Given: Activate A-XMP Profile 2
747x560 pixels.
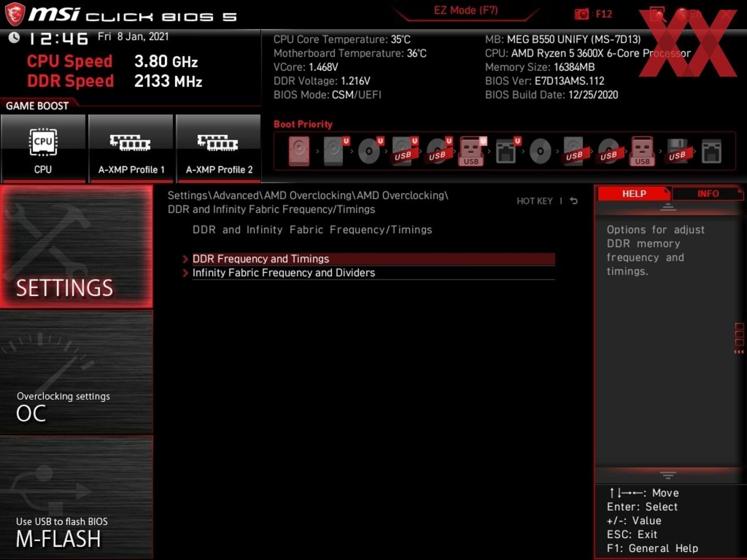Looking at the screenshot, I should click(219, 148).
